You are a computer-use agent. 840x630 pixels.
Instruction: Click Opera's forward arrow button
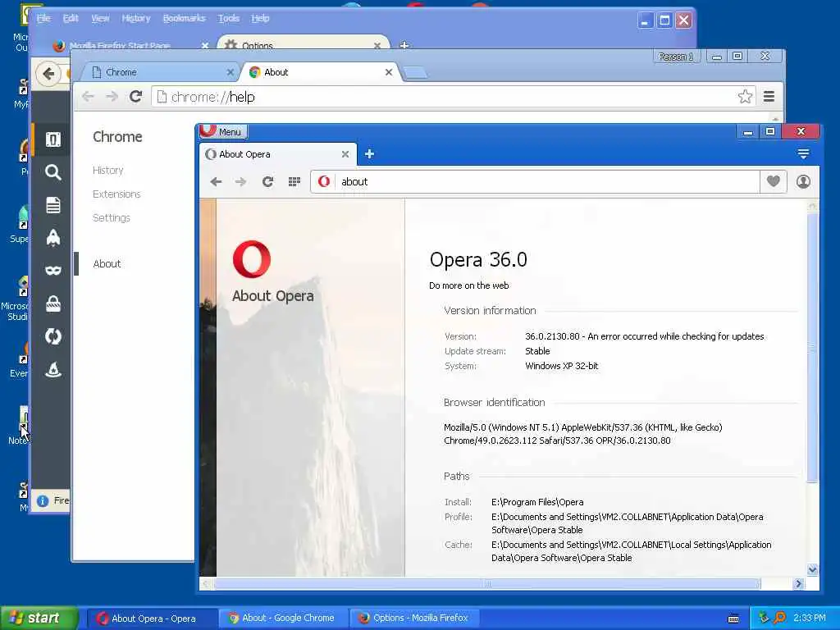[240, 181]
